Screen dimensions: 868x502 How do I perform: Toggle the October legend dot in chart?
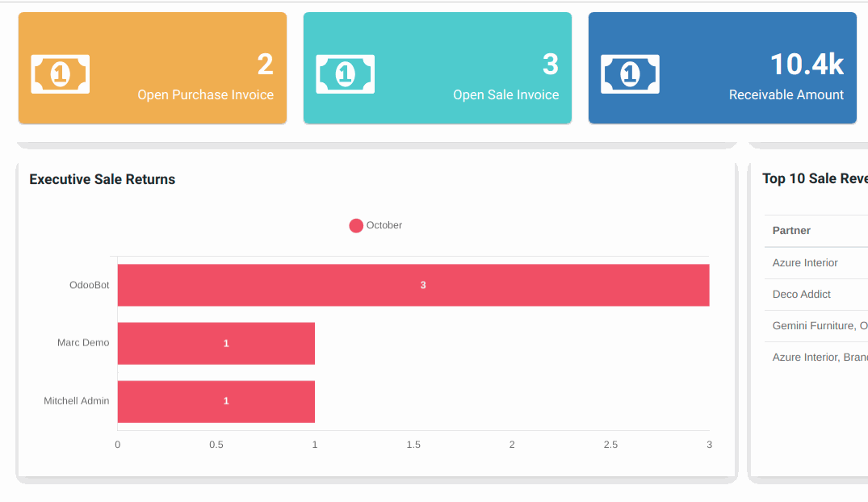pos(356,225)
